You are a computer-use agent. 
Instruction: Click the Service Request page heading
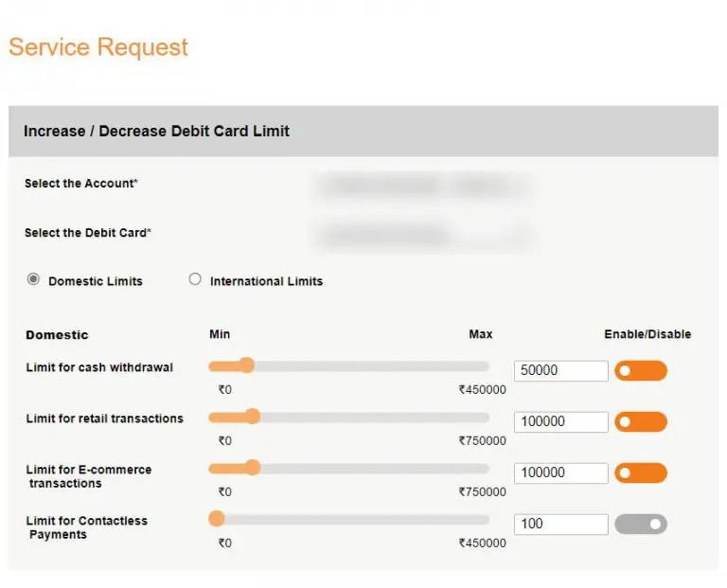tap(98, 47)
